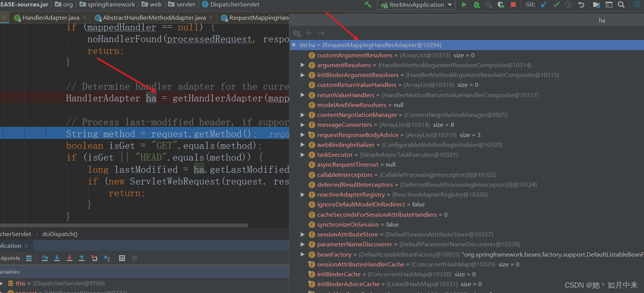Switch to AbstractHandlerMethodAdapter.java tab
Viewport: 644px width, 293px height.
click(154, 17)
